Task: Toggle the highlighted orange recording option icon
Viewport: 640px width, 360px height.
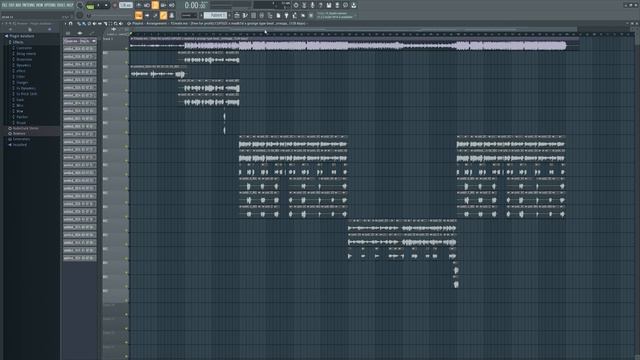Action: tap(155, 5)
